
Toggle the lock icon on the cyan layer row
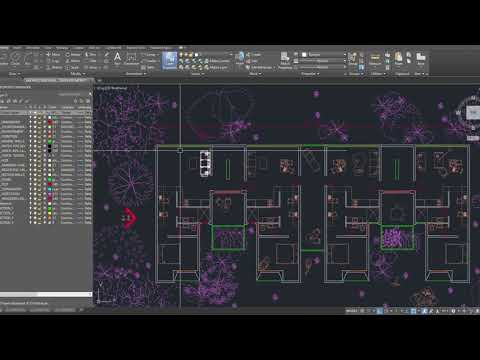coord(40,189)
